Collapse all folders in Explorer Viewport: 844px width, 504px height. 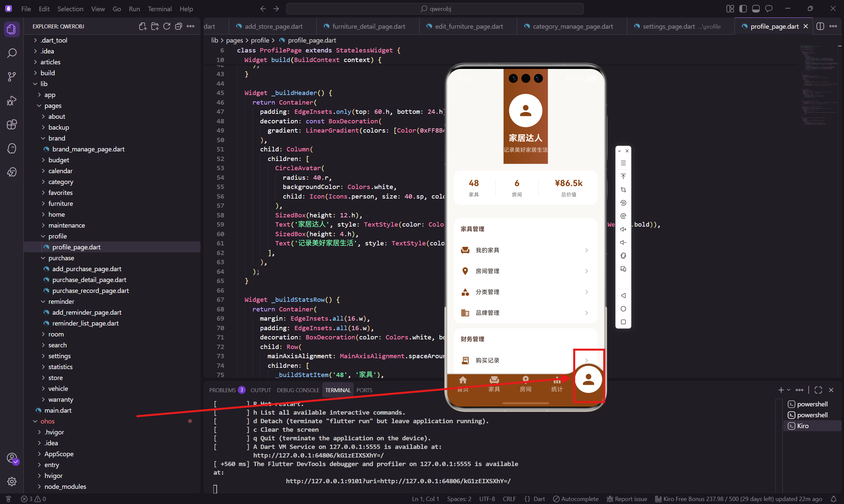[x=178, y=26]
